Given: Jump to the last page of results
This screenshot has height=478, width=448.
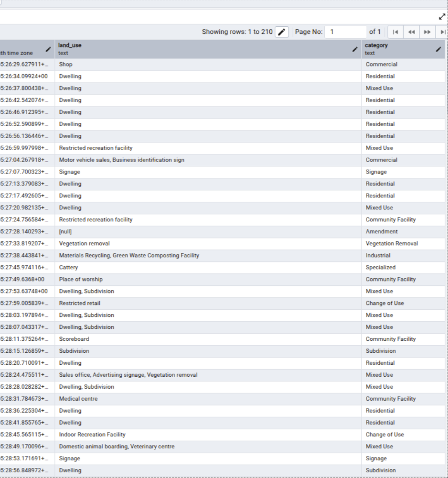Looking at the screenshot, I should tap(443, 32).
